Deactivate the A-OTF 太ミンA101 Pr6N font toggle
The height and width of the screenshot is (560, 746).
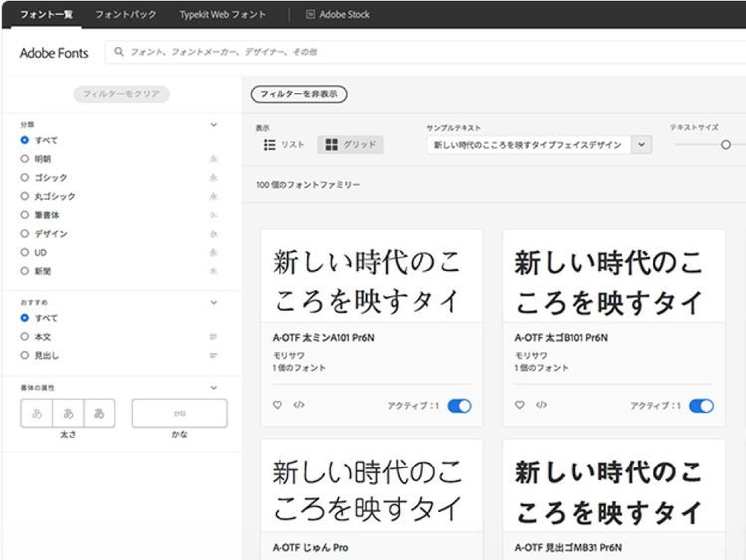click(460, 406)
